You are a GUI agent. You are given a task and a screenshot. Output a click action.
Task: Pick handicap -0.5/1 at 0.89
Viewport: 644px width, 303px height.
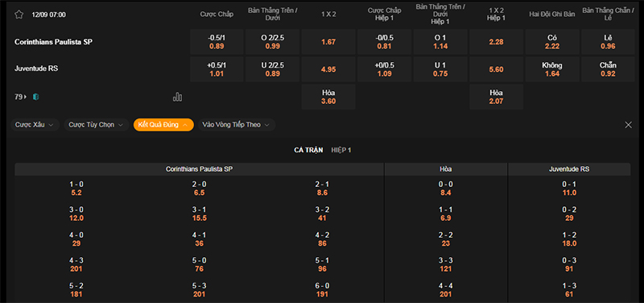pyautogui.click(x=217, y=42)
